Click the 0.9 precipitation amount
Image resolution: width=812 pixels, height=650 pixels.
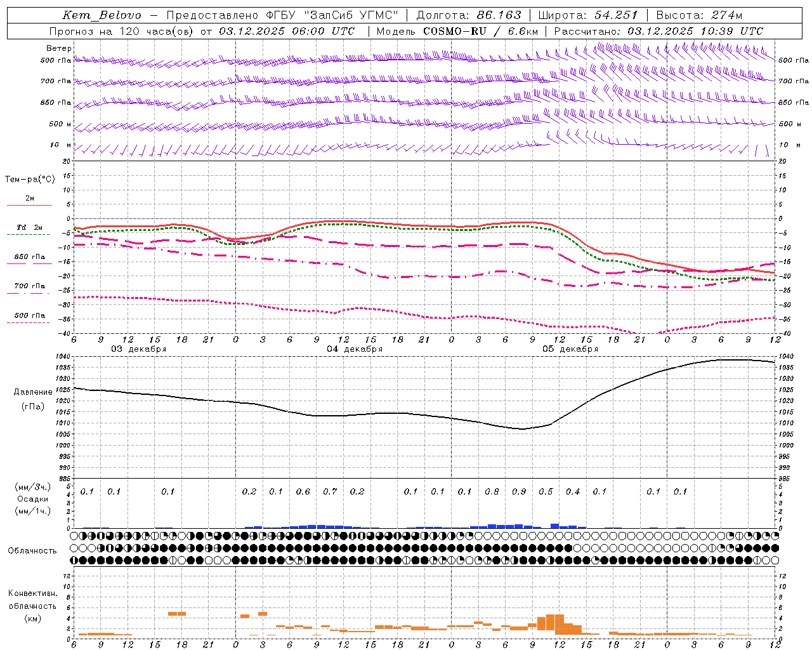click(519, 492)
